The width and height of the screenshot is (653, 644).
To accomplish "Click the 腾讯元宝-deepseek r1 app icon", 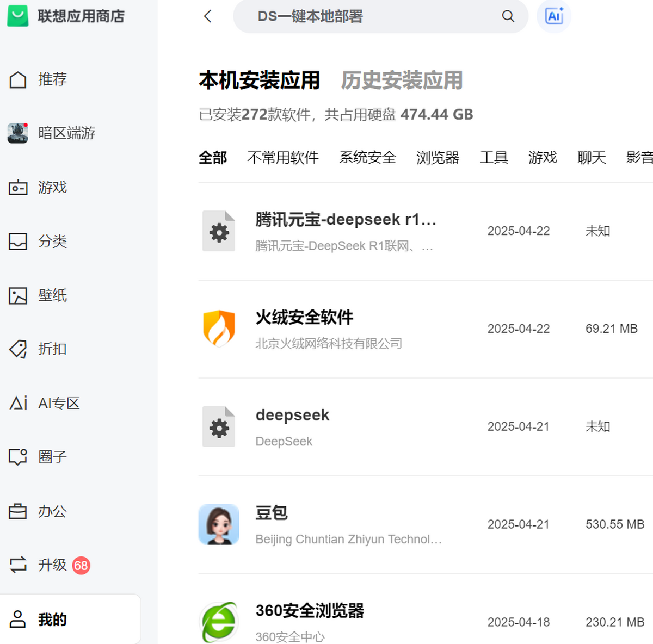I will pos(219,231).
